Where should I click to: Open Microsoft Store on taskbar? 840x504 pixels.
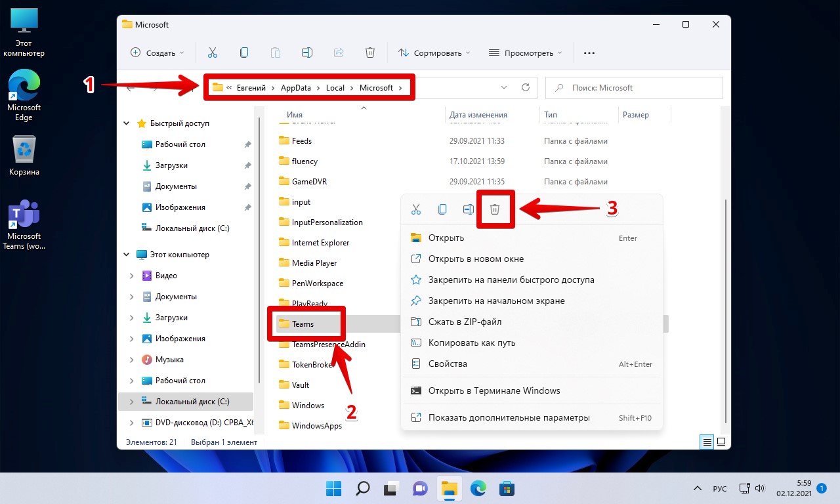(507, 488)
